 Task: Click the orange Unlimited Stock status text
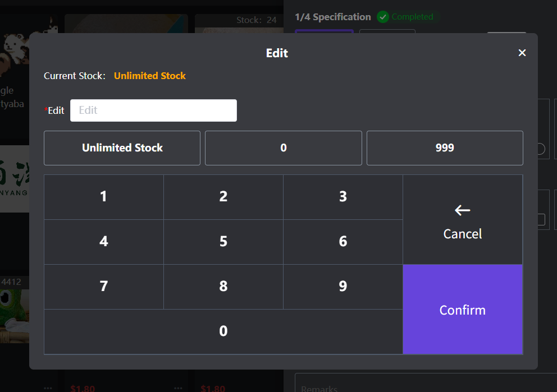150,76
